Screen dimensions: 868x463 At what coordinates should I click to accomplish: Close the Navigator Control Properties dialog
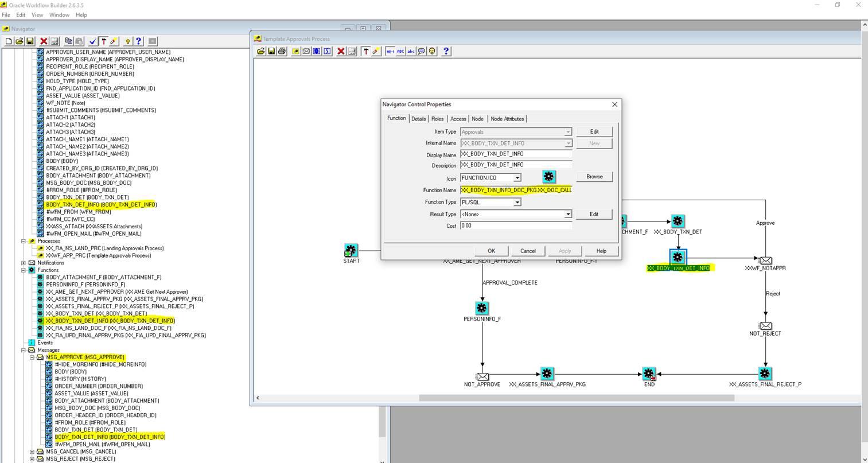point(614,104)
